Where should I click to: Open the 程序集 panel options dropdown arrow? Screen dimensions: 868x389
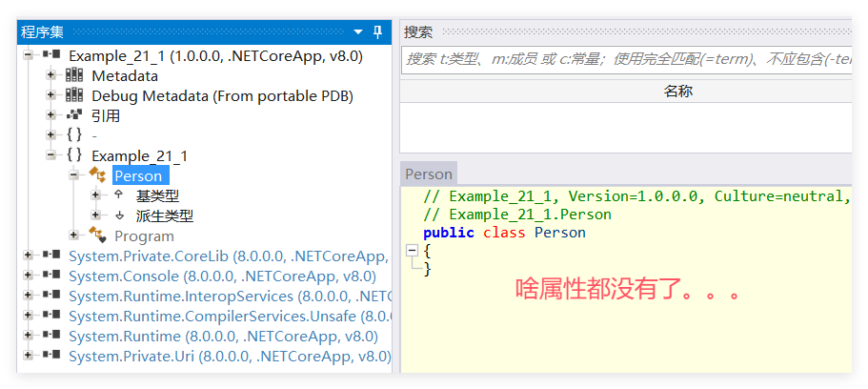pos(358,32)
